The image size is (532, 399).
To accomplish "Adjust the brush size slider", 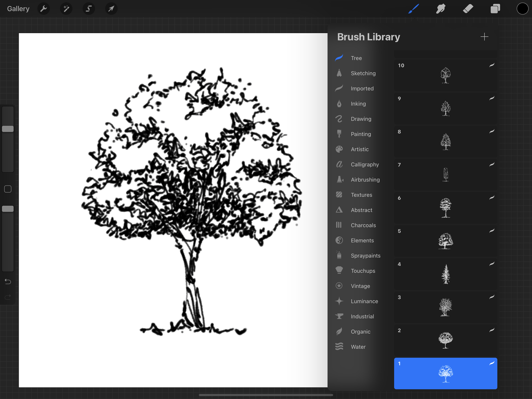I will 8,129.
